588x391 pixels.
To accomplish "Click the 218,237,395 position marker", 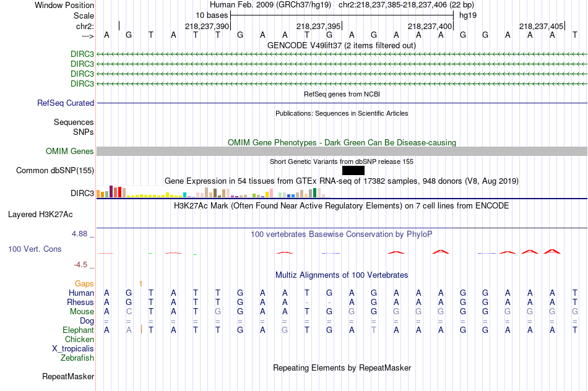I will coord(318,26).
